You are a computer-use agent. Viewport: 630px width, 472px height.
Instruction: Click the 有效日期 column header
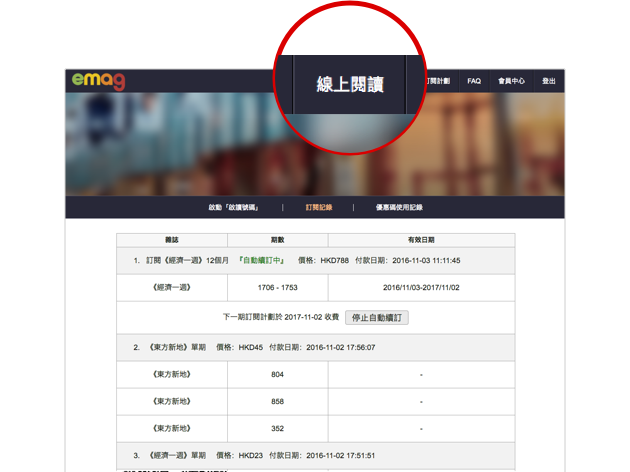(420, 240)
